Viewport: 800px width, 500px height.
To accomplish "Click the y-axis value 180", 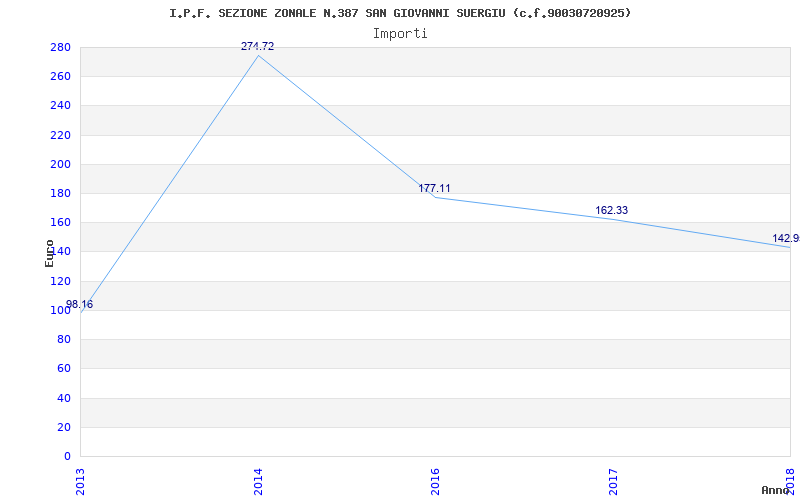I will (60, 193).
